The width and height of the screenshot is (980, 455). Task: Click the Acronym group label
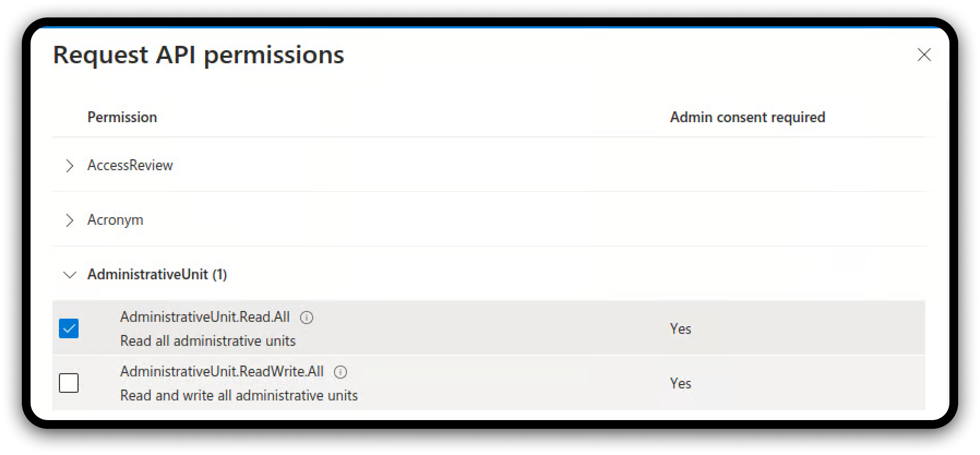pyautogui.click(x=115, y=220)
